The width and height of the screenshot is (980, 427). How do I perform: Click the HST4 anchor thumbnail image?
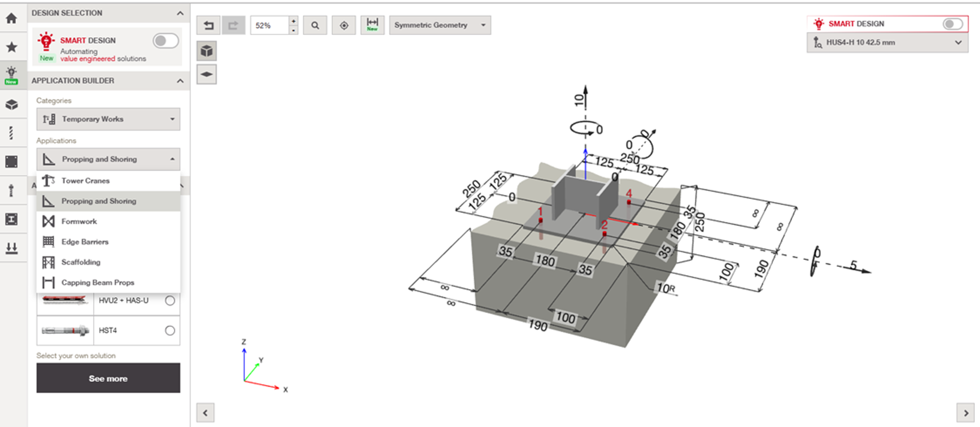click(65, 330)
